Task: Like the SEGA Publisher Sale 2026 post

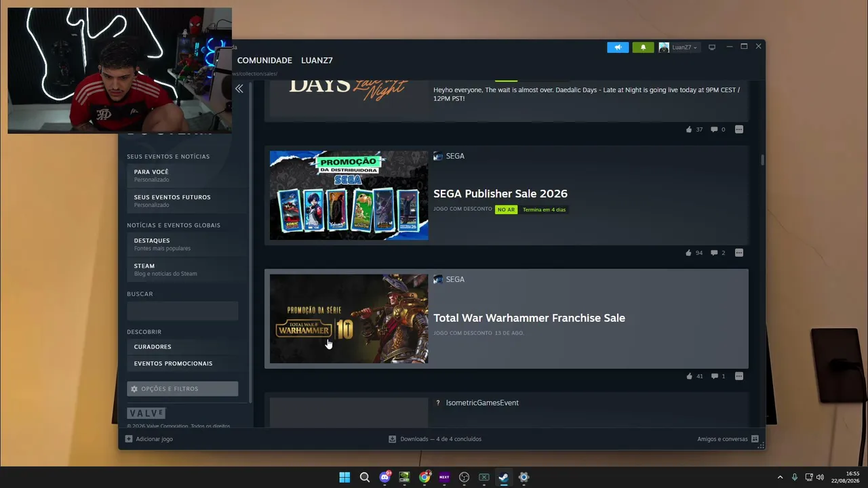Action: (x=689, y=253)
